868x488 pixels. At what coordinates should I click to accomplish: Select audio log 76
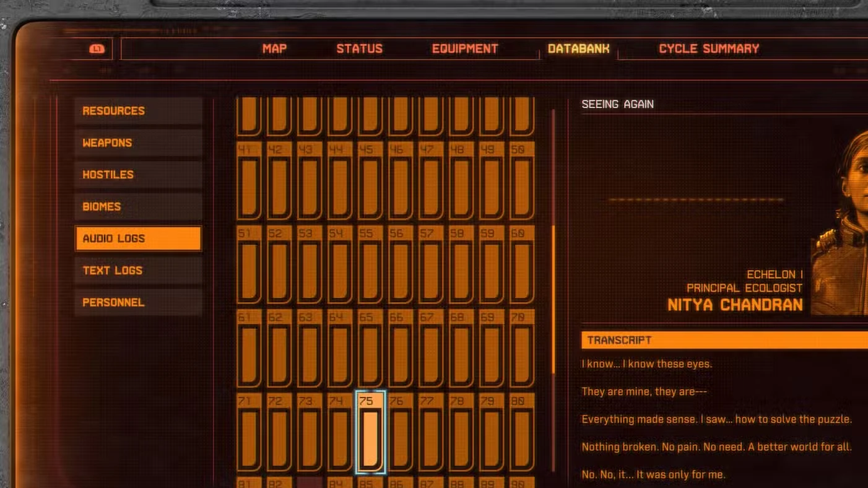click(401, 432)
